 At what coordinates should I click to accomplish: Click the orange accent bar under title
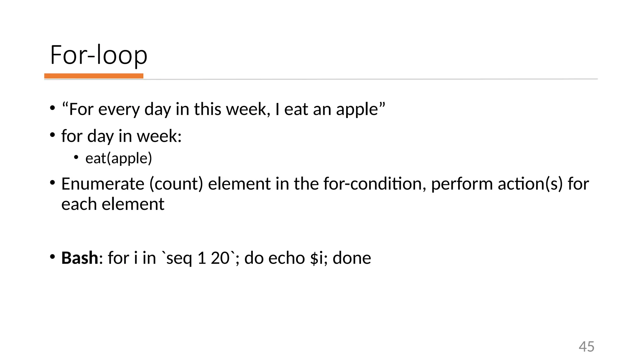click(94, 76)
